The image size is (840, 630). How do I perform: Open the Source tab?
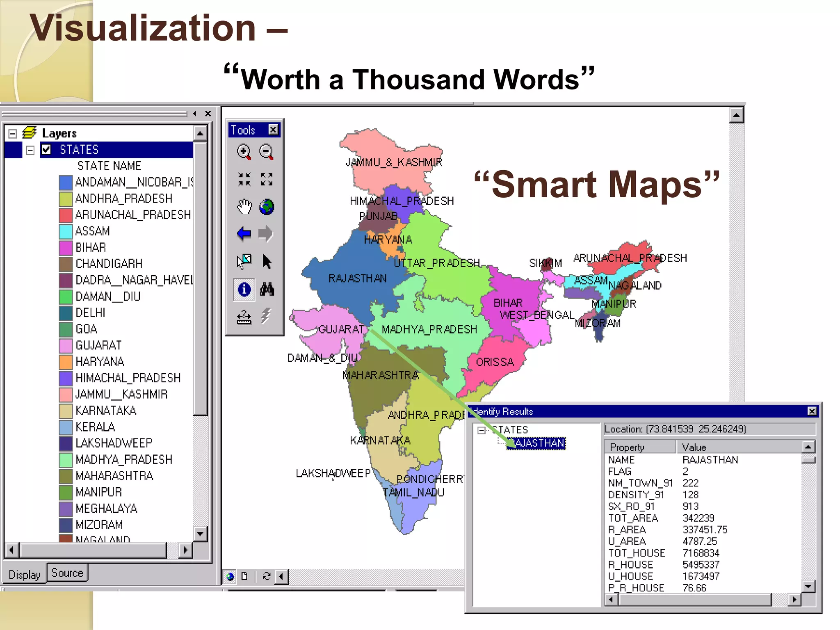(67, 573)
